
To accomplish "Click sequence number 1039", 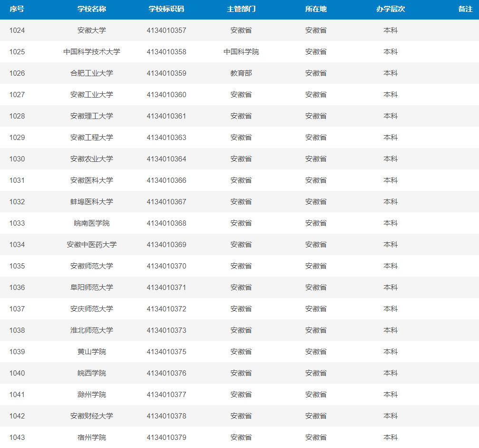I will (17, 352).
